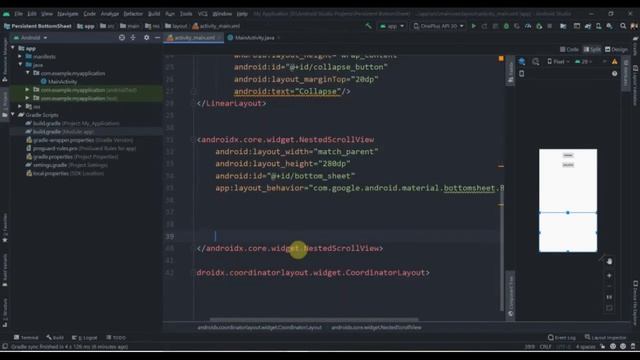Switch the editor to Code view
This screenshot has width=640, height=360.
(569, 49)
